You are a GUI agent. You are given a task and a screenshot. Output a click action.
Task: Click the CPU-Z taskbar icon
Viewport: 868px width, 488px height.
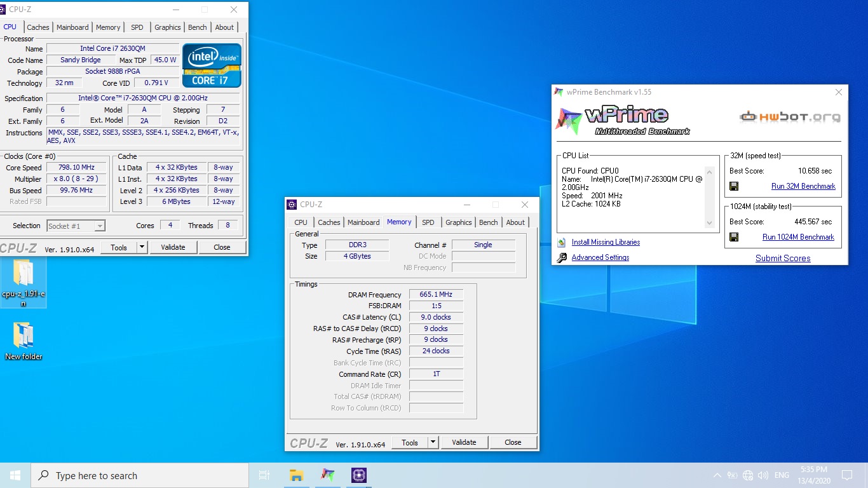[x=358, y=475]
